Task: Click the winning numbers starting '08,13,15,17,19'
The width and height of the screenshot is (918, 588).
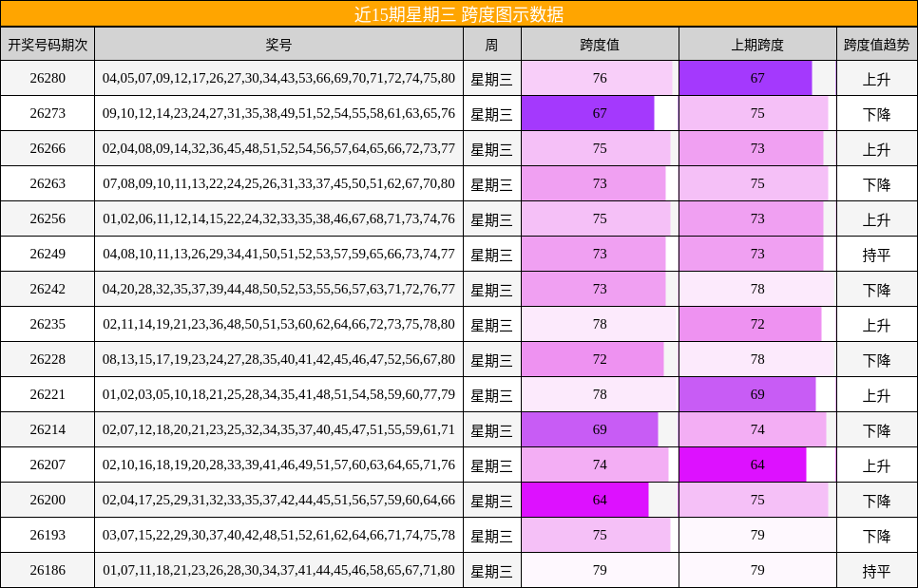Action: [278, 359]
